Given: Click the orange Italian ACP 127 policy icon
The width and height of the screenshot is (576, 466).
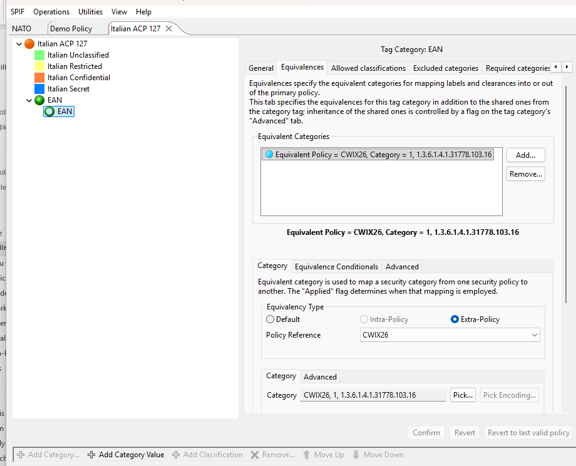Looking at the screenshot, I should 29,44.
